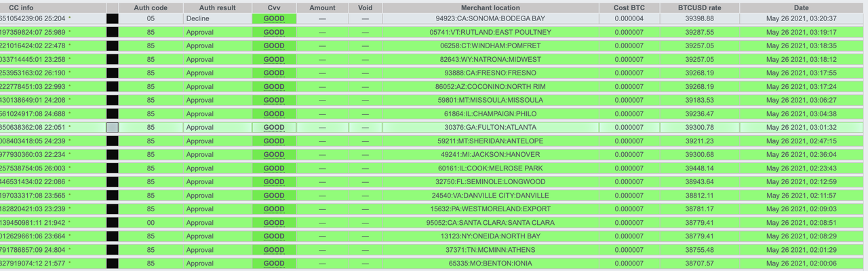868x271 pixels.
Task: Click GOOD badge in the Natrona Midwest row
Action: [x=274, y=59]
